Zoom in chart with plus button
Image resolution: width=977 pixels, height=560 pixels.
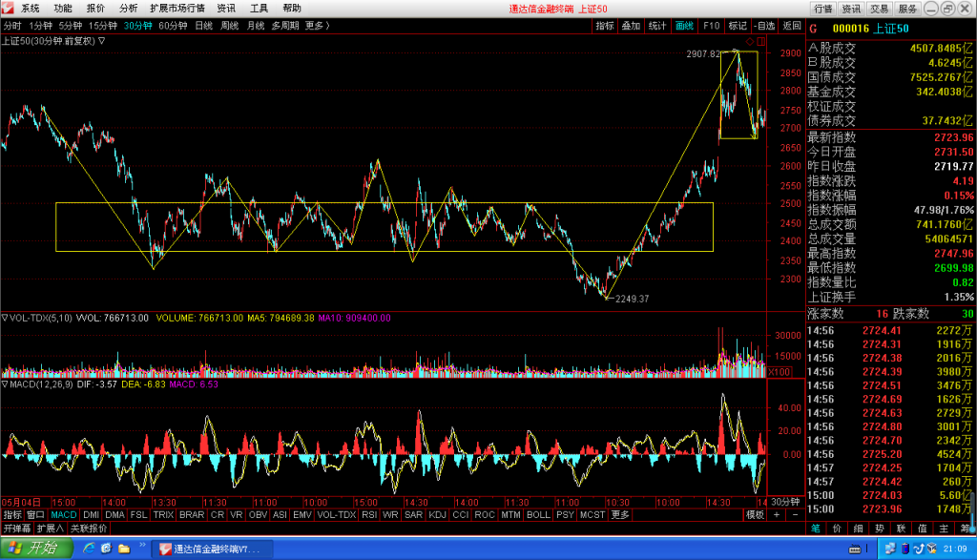click(777, 515)
